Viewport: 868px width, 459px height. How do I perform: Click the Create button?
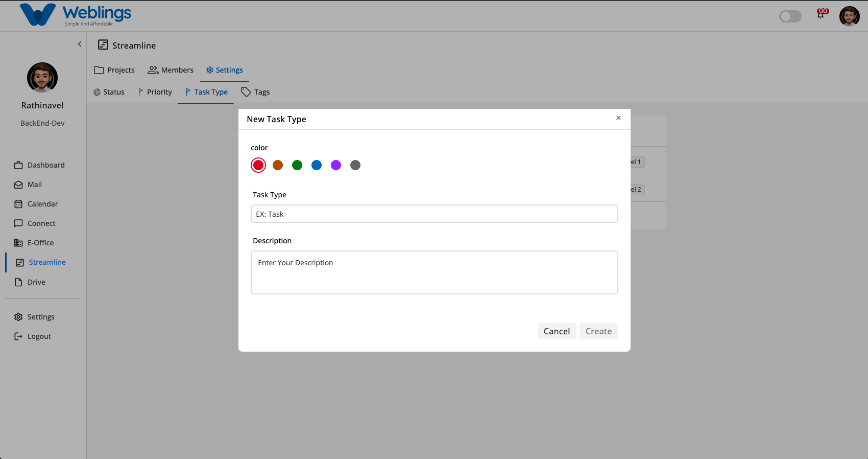click(x=598, y=331)
